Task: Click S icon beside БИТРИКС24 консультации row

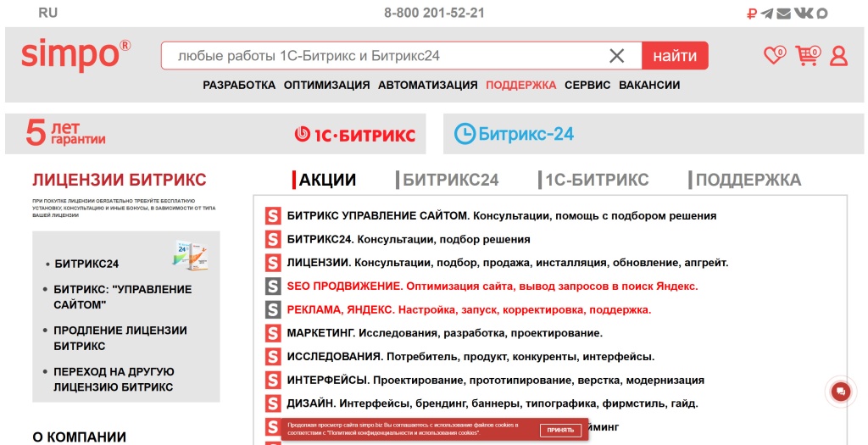Action: pos(273,239)
